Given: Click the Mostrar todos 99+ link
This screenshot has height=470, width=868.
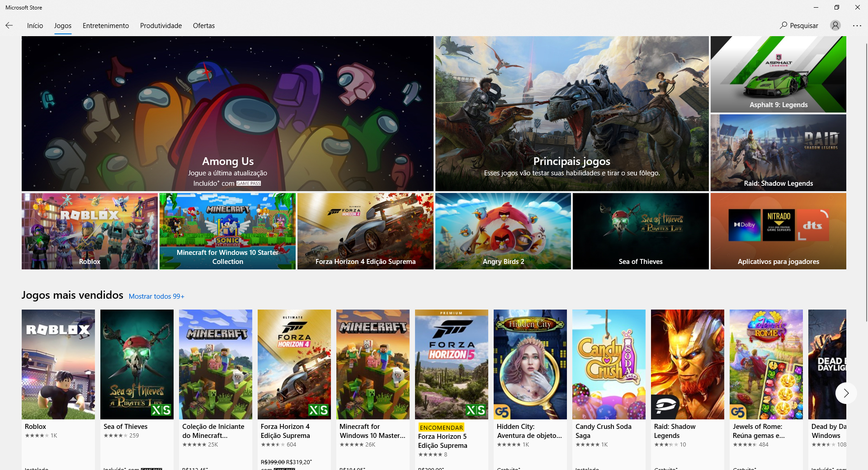Looking at the screenshot, I should coord(156,296).
